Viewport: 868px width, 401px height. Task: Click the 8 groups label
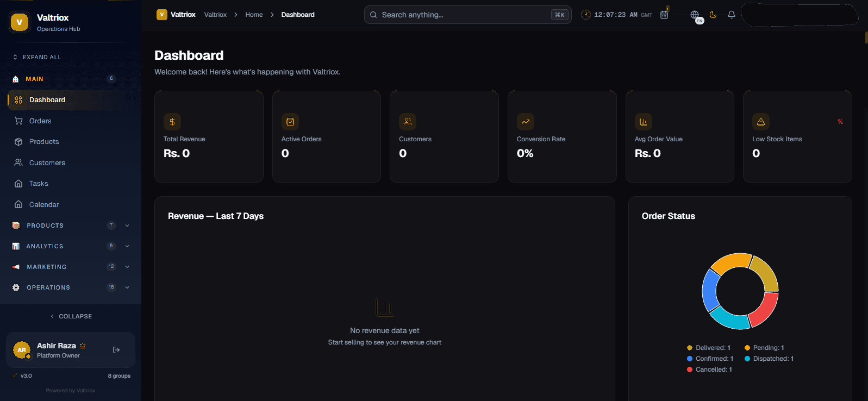coord(119,376)
